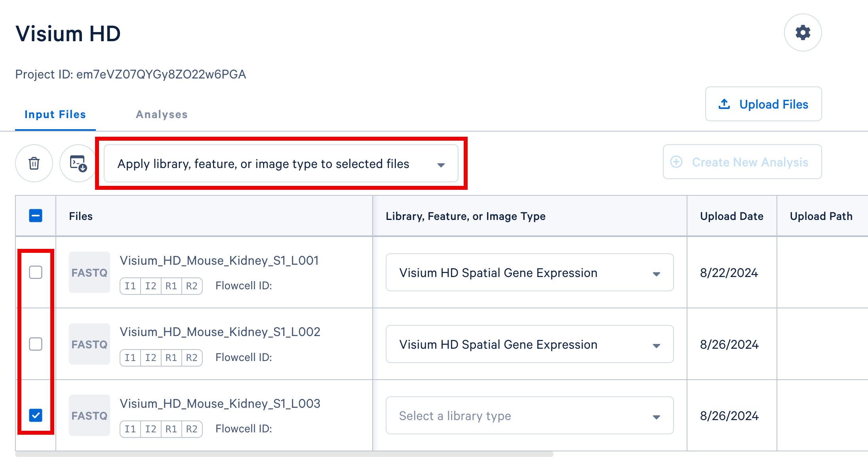Click FASTQ badge for S1_L002 file
This screenshot has width=868, height=470.
click(89, 344)
